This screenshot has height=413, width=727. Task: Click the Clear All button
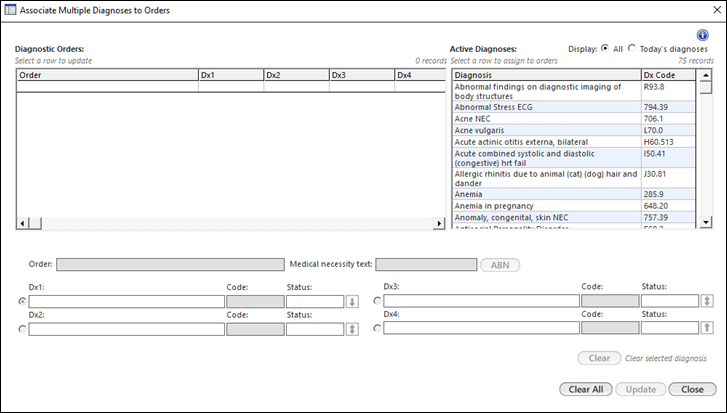click(586, 389)
